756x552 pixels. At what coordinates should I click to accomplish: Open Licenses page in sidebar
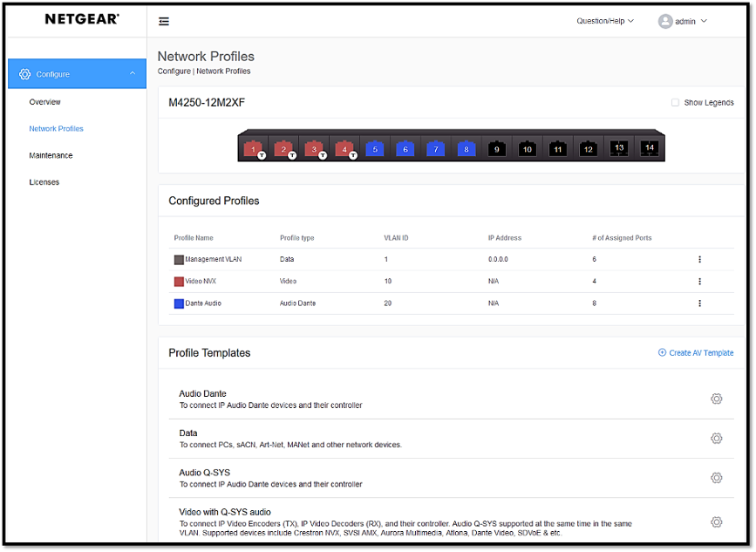44,182
